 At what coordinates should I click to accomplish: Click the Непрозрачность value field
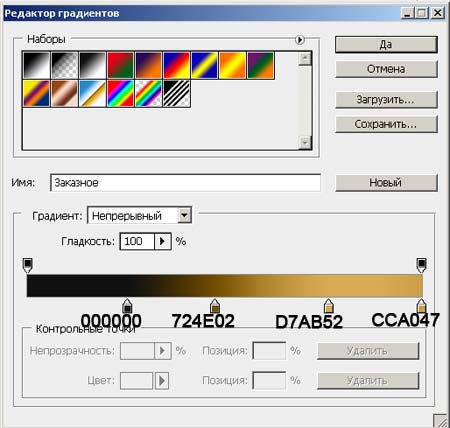tap(137, 351)
